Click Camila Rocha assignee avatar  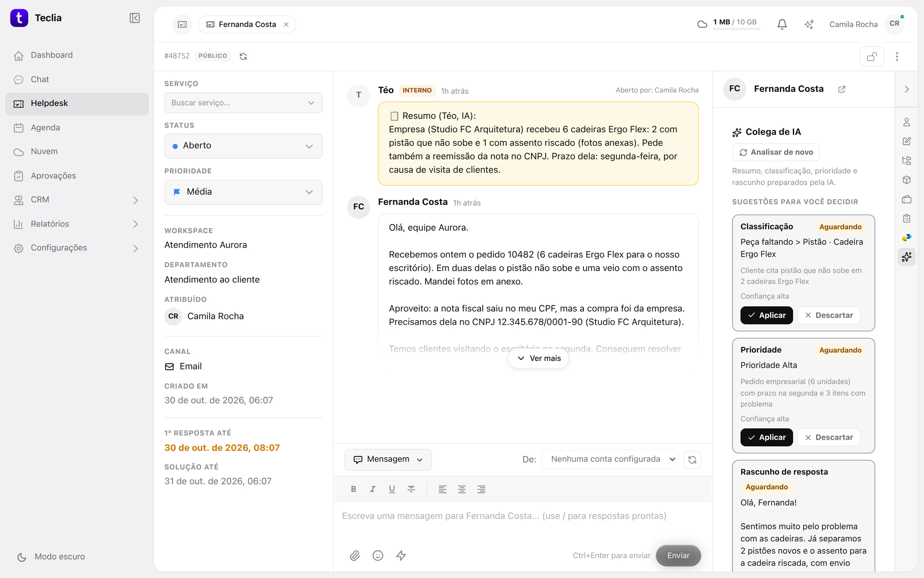pos(173,317)
